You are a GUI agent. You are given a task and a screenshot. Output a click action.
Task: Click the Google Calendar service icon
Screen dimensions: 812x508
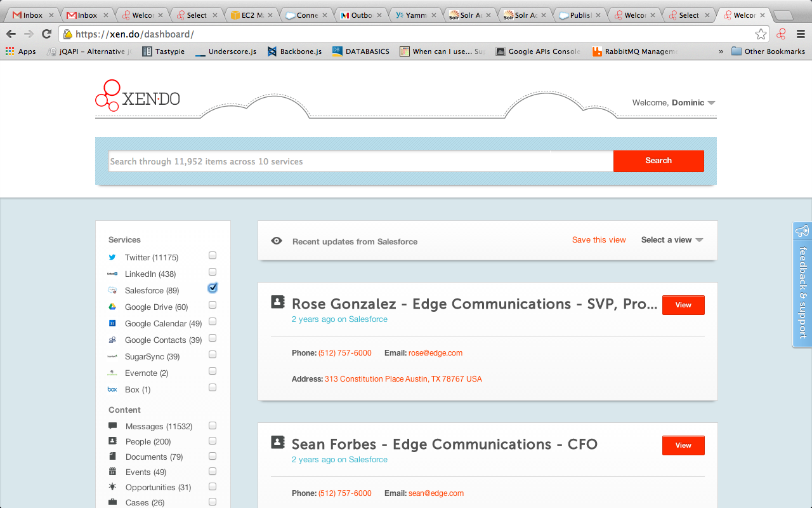tap(112, 323)
